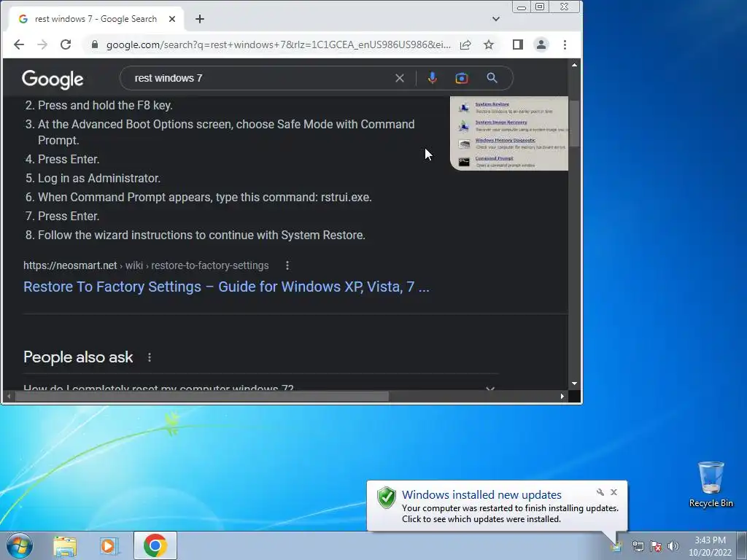Click the neosmart.net breadcrumb URL
Image resolution: width=747 pixels, height=560 pixels.
pyautogui.click(x=146, y=265)
